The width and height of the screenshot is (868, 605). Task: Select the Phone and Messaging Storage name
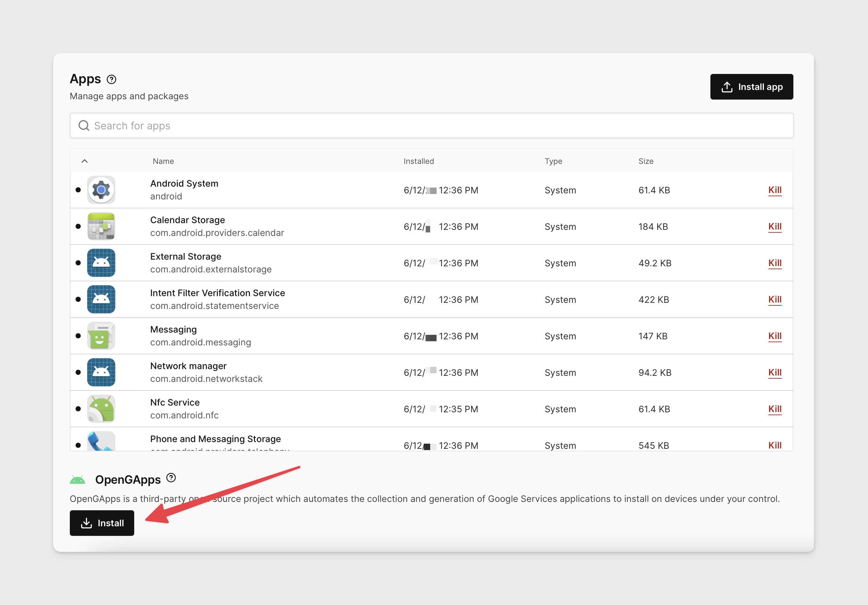[x=216, y=439]
